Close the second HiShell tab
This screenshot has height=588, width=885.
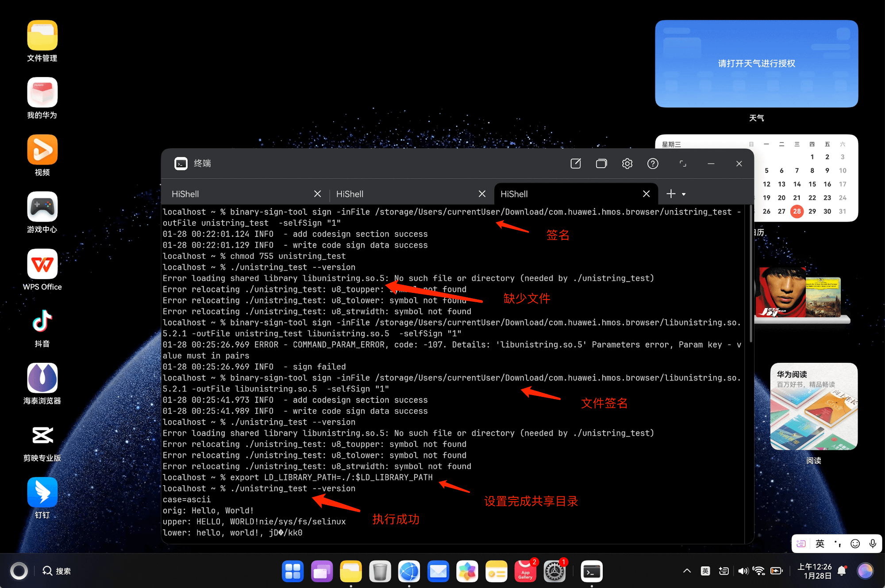point(482,194)
